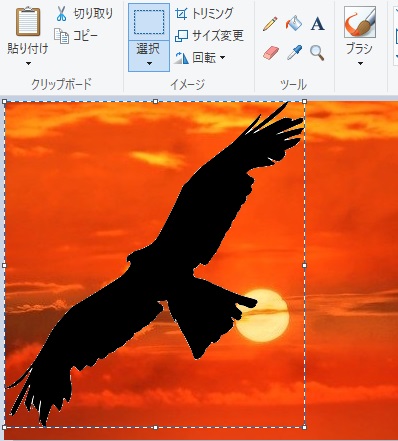
Task: Select the Fill bucket tool
Action: click(294, 24)
